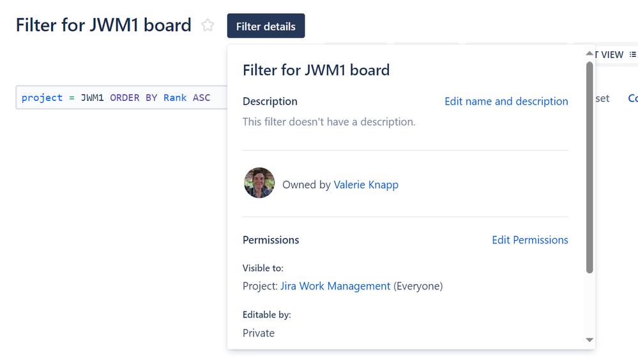Select the Edit Permissions link
Viewport: 638px width, 364px height.
(x=529, y=240)
